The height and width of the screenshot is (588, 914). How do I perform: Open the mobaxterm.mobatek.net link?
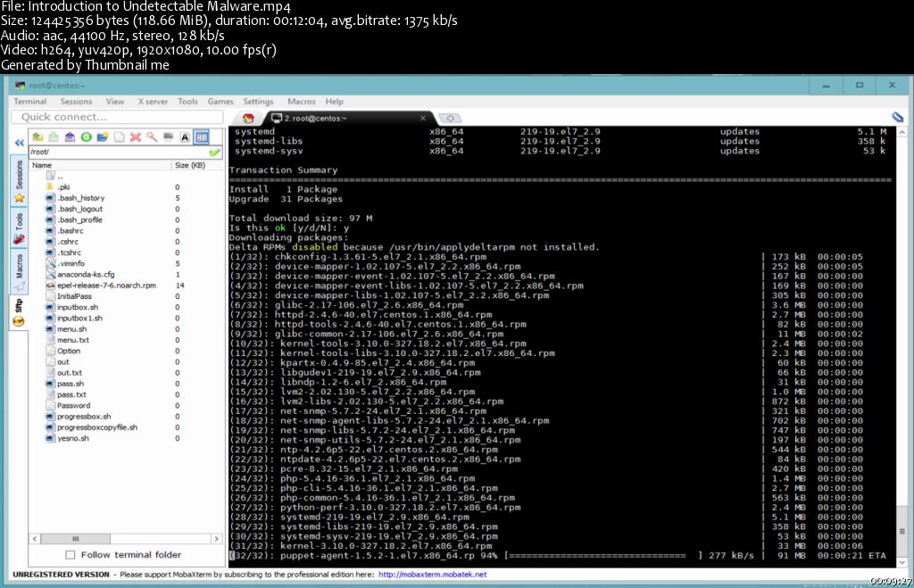433,575
